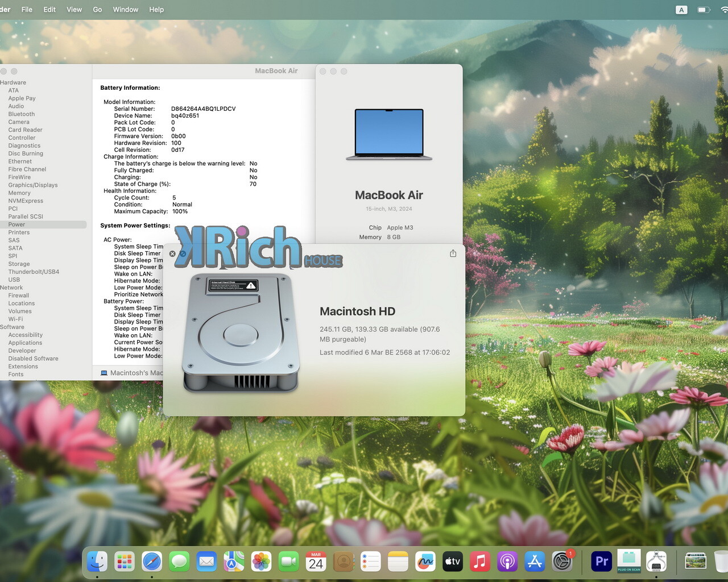Click the input source A indicator
Viewport: 728px width, 582px height.
[x=681, y=10]
